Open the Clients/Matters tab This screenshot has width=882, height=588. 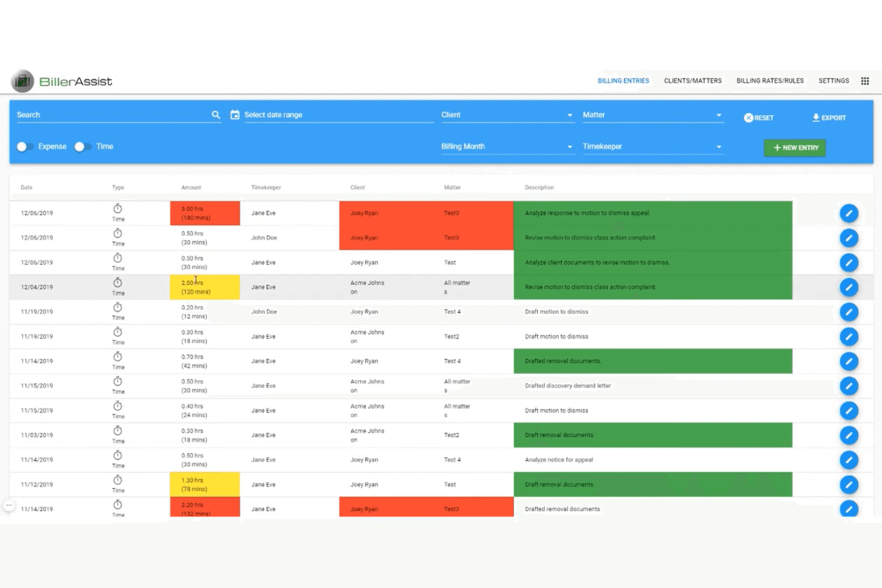[x=692, y=81]
